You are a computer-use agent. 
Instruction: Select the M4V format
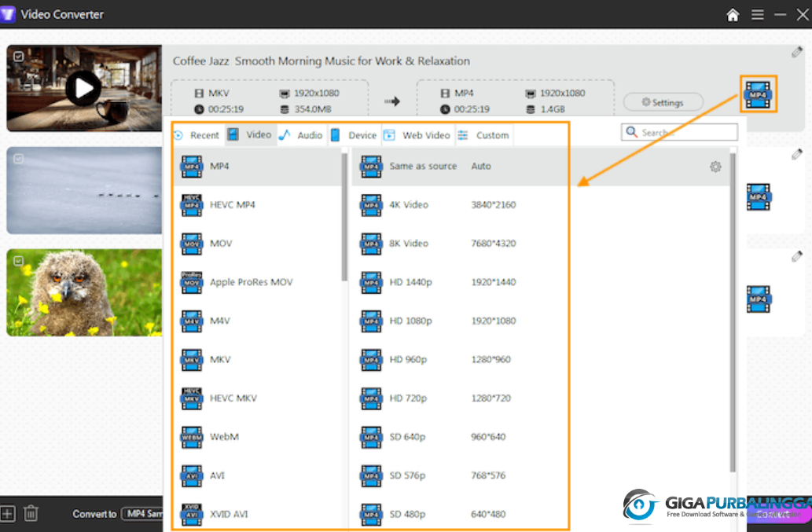coord(257,321)
